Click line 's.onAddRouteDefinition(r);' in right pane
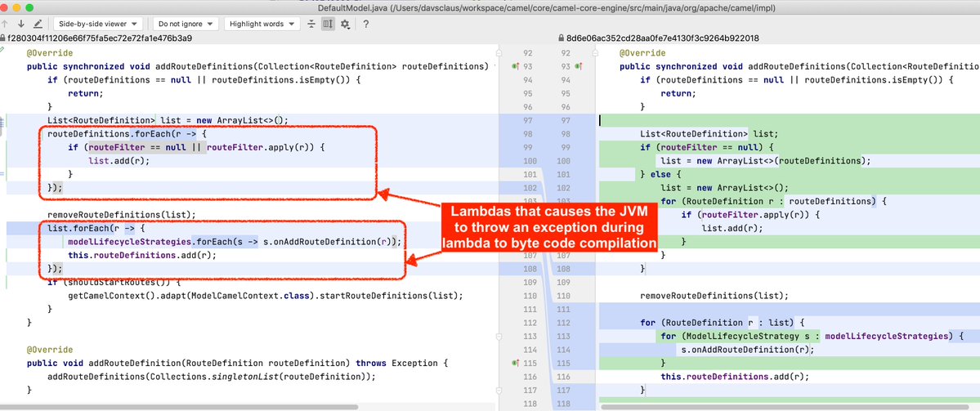This screenshot has height=411, width=980. point(748,349)
